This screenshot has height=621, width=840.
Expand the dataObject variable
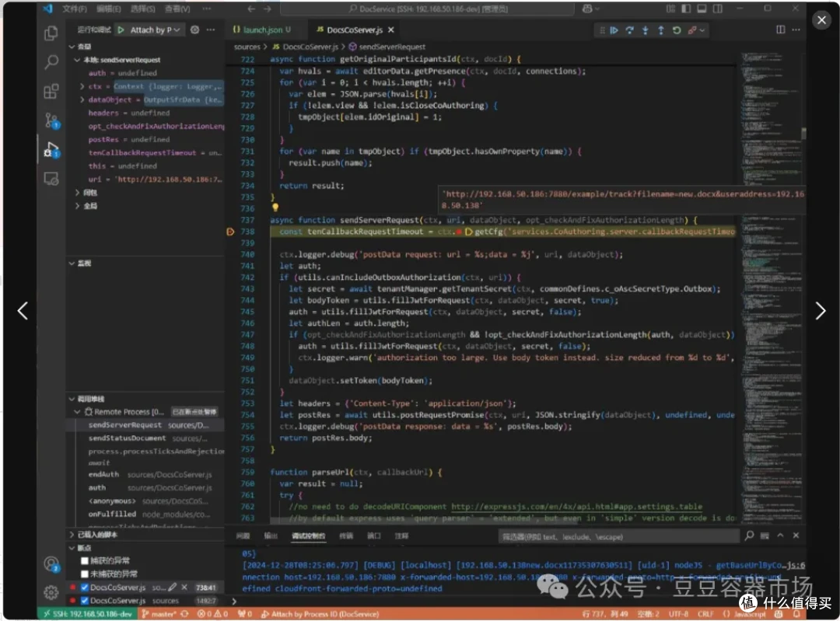point(82,99)
